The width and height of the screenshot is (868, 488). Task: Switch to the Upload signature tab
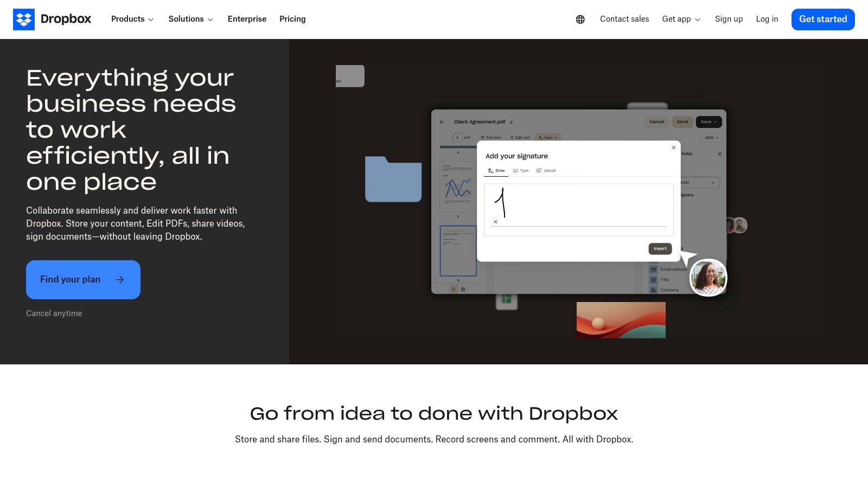click(x=546, y=171)
